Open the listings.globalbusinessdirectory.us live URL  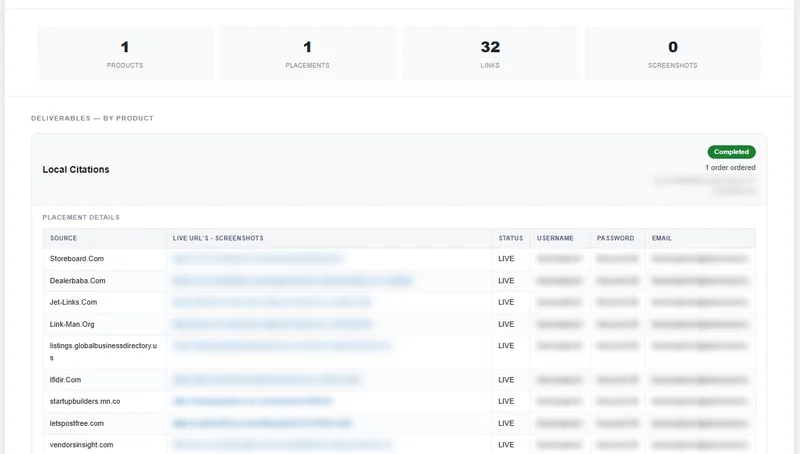point(282,346)
